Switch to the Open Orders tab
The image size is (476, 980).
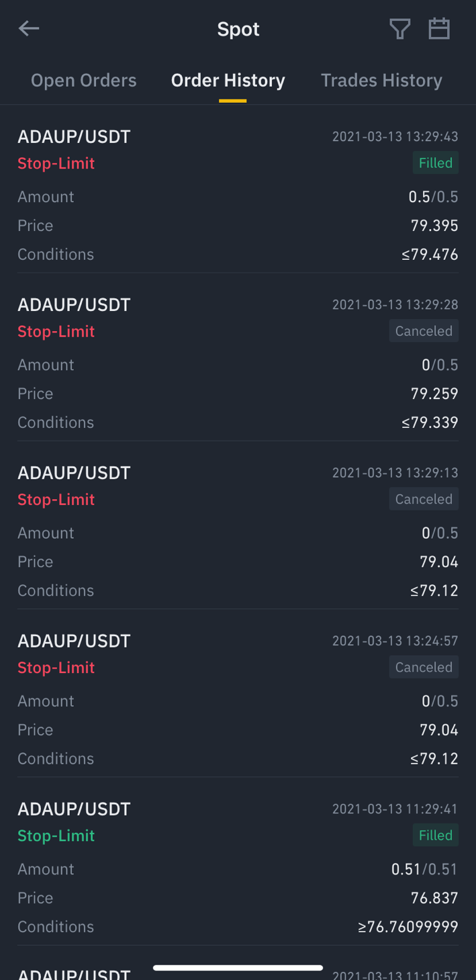[84, 81]
